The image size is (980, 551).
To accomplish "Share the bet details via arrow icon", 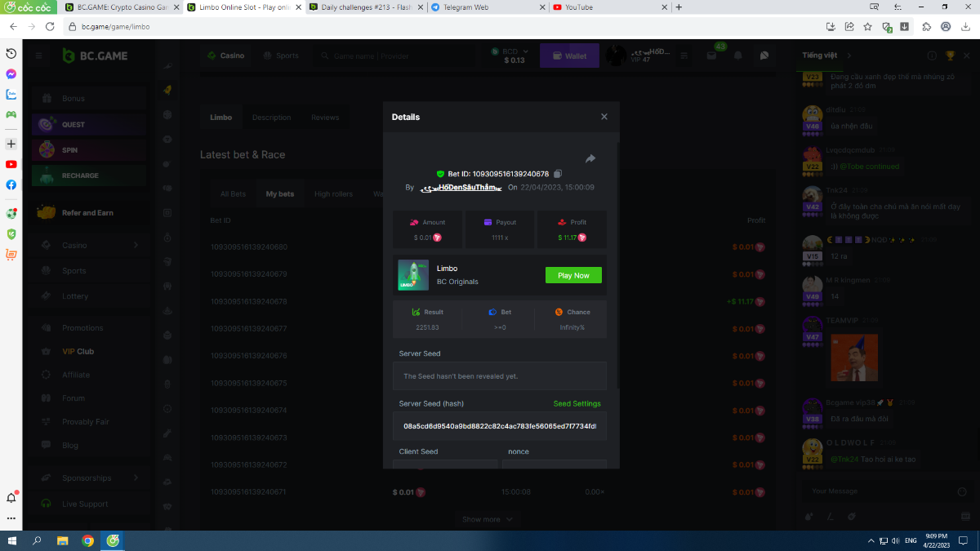I will pyautogui.click(x=590, y=158).
